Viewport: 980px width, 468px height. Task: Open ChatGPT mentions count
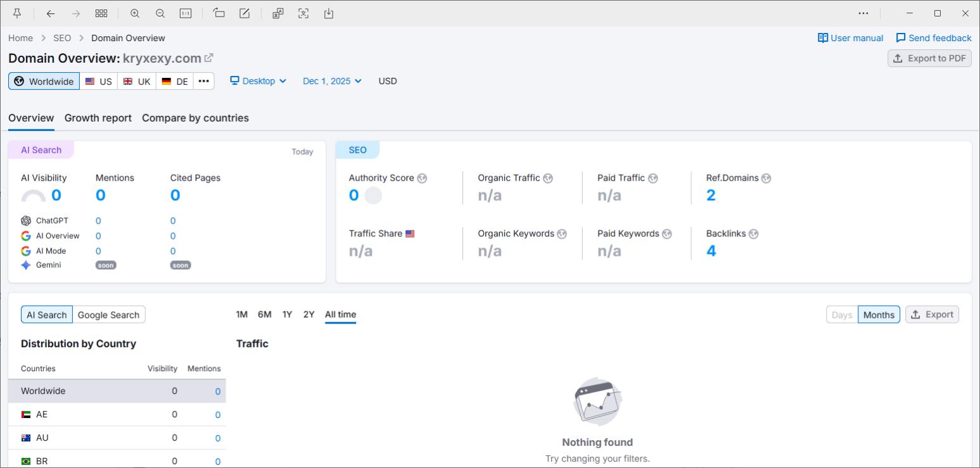point(98,221)
